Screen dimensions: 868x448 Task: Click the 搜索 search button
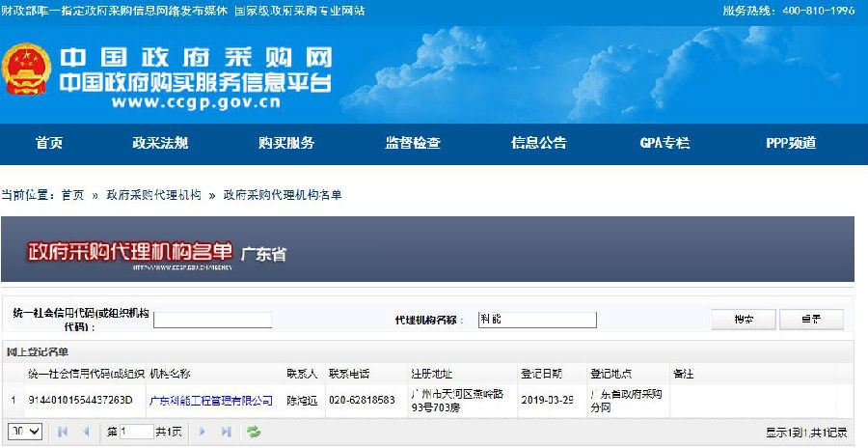[743, 320]
